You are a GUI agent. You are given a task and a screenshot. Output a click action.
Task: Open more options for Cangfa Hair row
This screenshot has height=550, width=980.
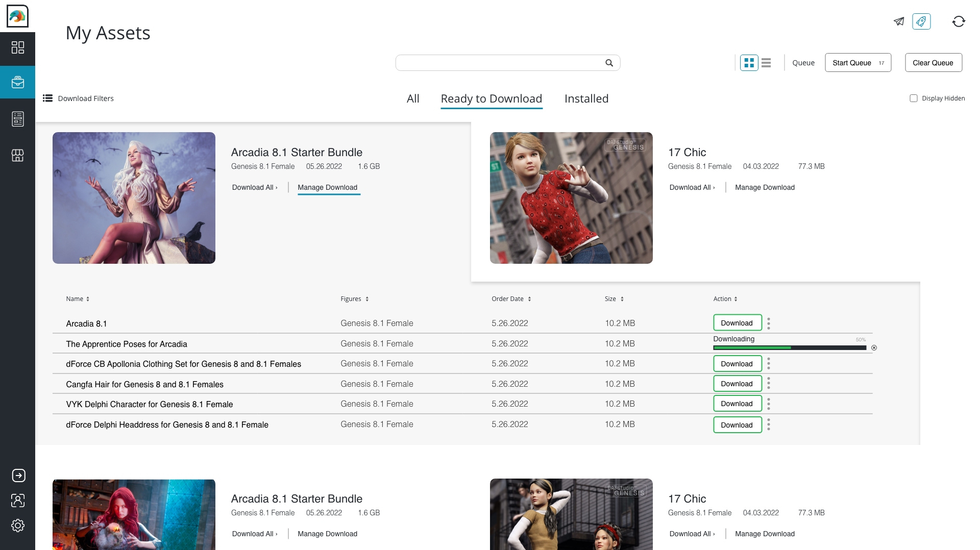point(768,384)
